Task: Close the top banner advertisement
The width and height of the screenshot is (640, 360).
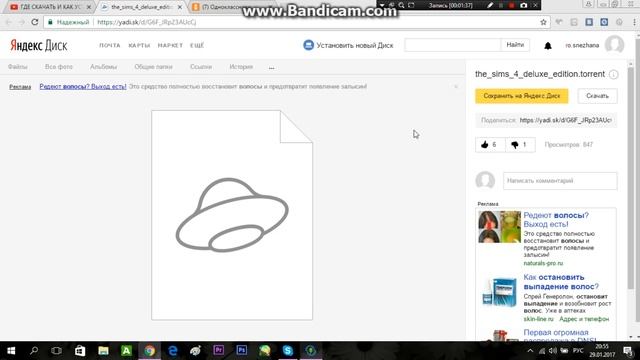Action: [456, 87]
